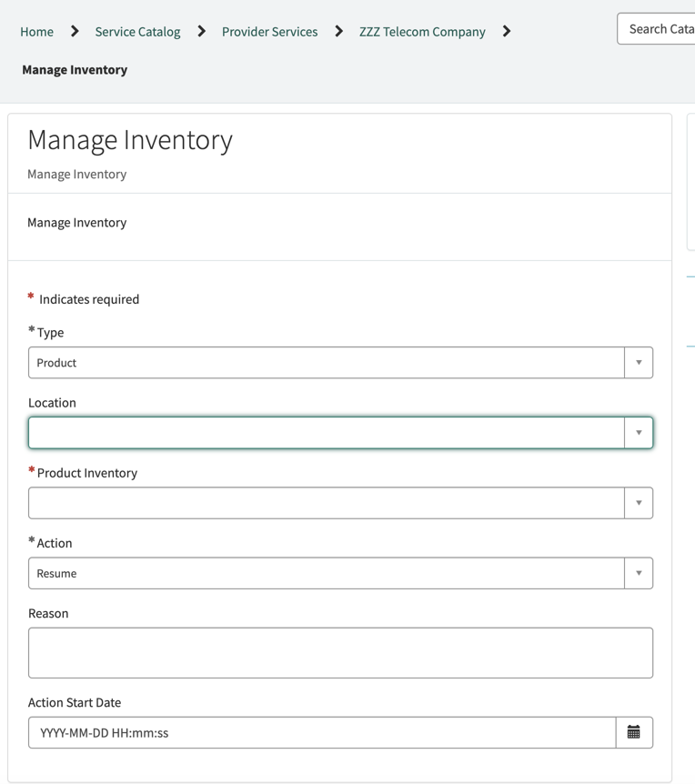
Task: Open the Service Catalog breadcrumb link
Action: coord(137,32)
